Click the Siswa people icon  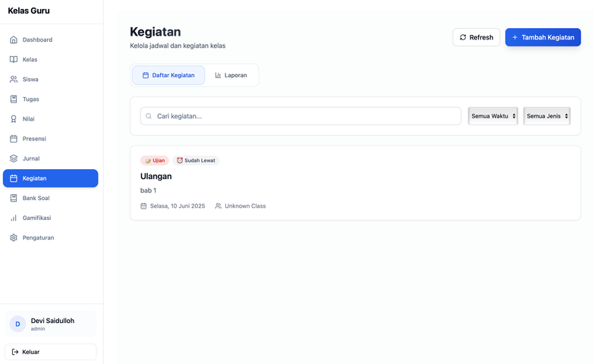tap(14, 79)
